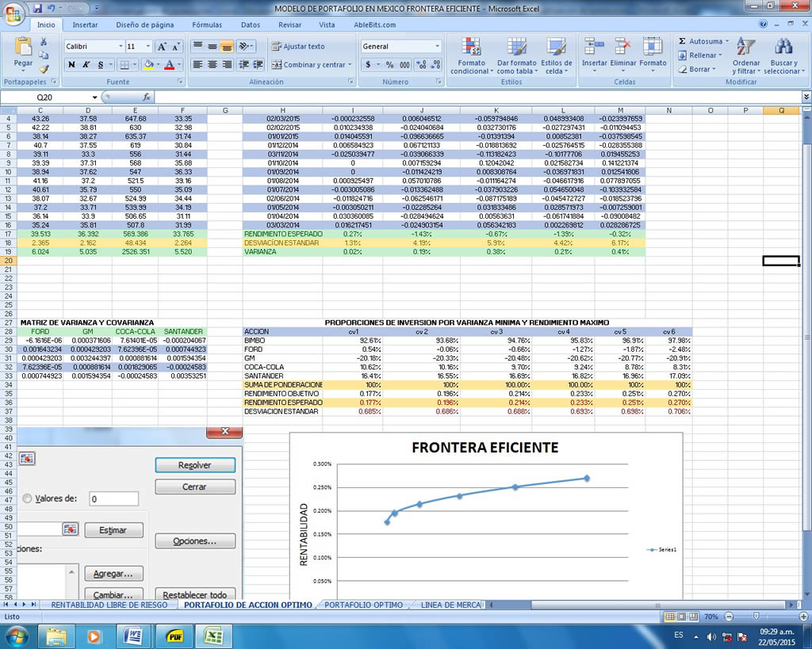This screenshot has height=649, width=812.
Task: Click the Insertar celdas icon
Action: [594, 47]
